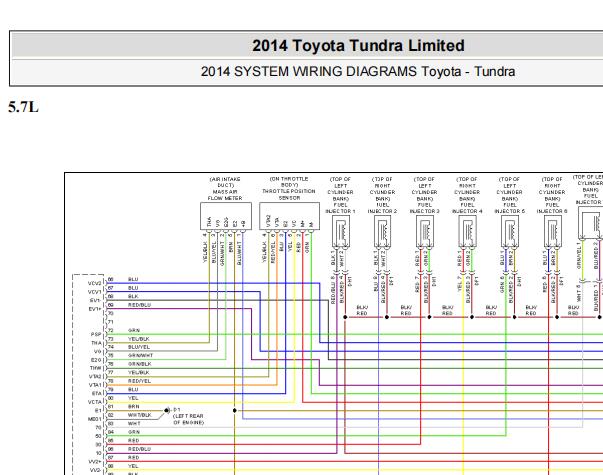Click the "(LEFT REAR OF ENGINE)" ground note
The height and width of the screenshot is (475, 603).
coord(188,419)
